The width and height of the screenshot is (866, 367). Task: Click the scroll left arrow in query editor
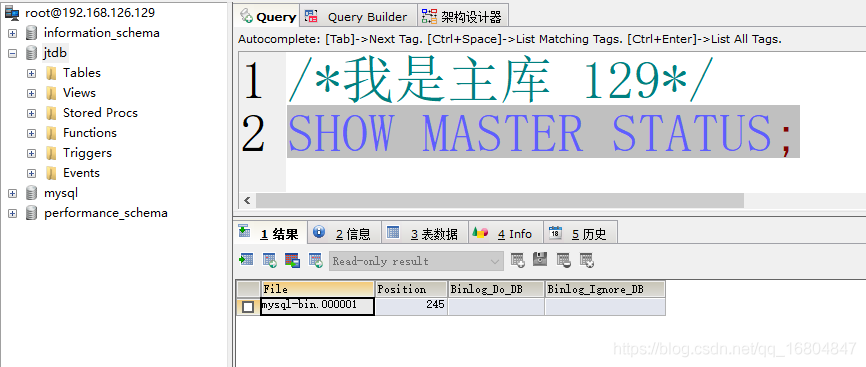pyautogui.click(x=247, y=200)
